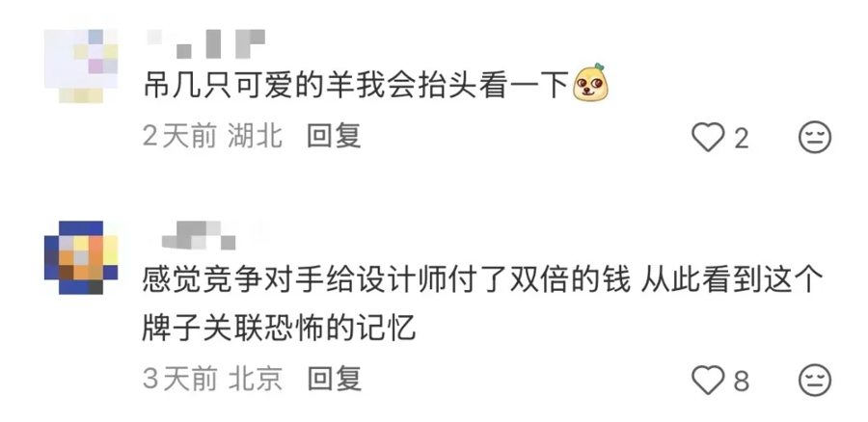Image resolution: width=868 pixels, height=422 pixels.
Task: Open the second commenter's username
Action: 199,235
